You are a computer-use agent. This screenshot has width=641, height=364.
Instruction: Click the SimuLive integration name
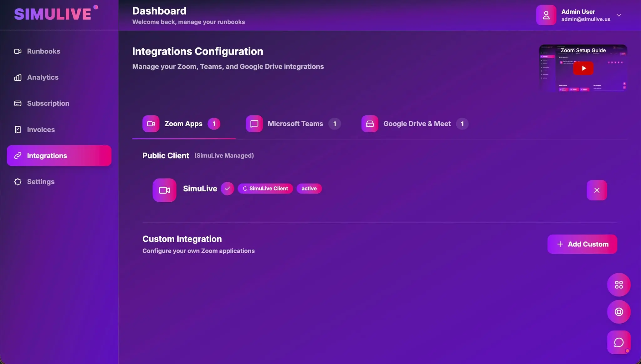coord(200,189)
